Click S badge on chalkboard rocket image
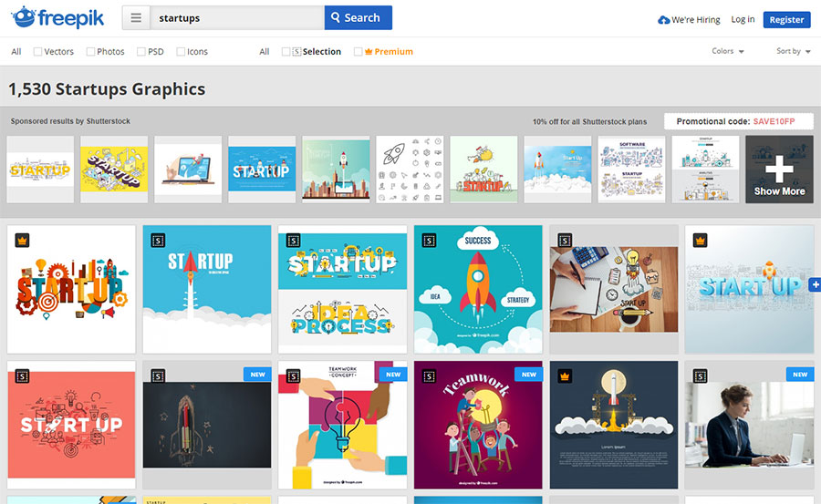The height and width of the screenshot is (504, 821). pyautogui.click(x=158, y=376)
